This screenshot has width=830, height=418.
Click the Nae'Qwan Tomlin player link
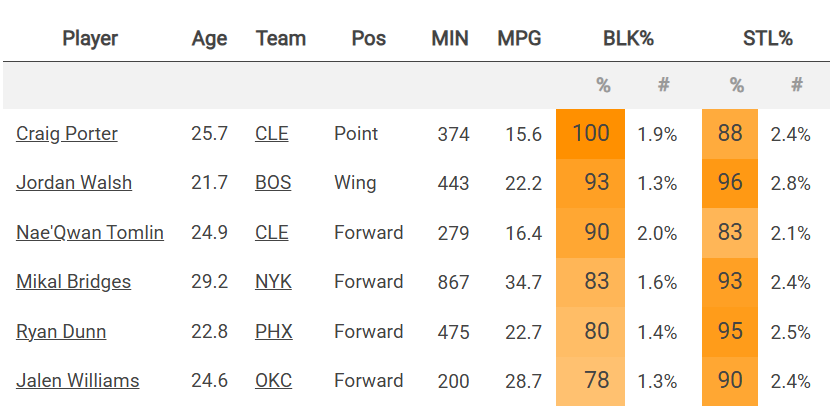[90, 232]
